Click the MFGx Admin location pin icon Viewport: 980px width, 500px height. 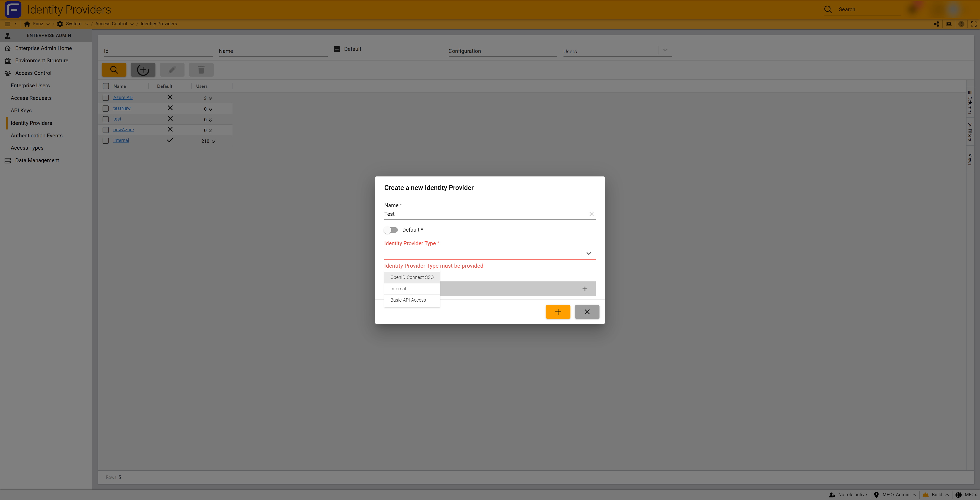pyautogui.click(x=876, y=495)
